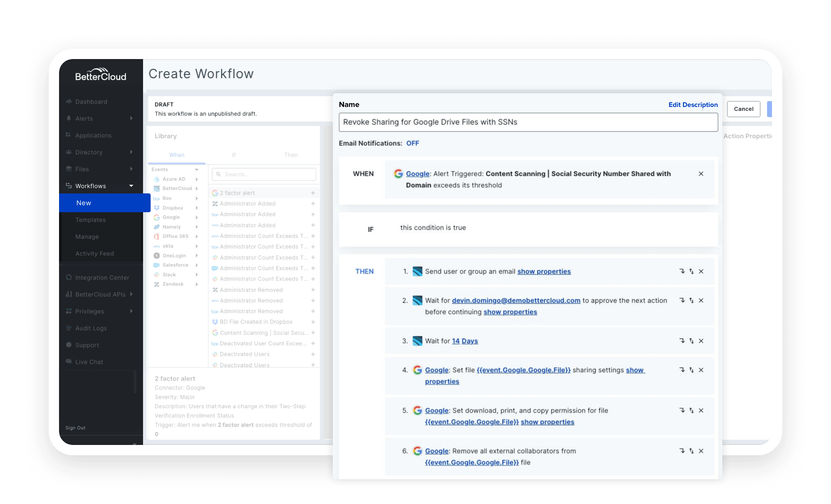Image resolution: width=831 pixels, height=504 pixels.
Task: Open the Dashboard sidebar item
Action: click(91, 101)
